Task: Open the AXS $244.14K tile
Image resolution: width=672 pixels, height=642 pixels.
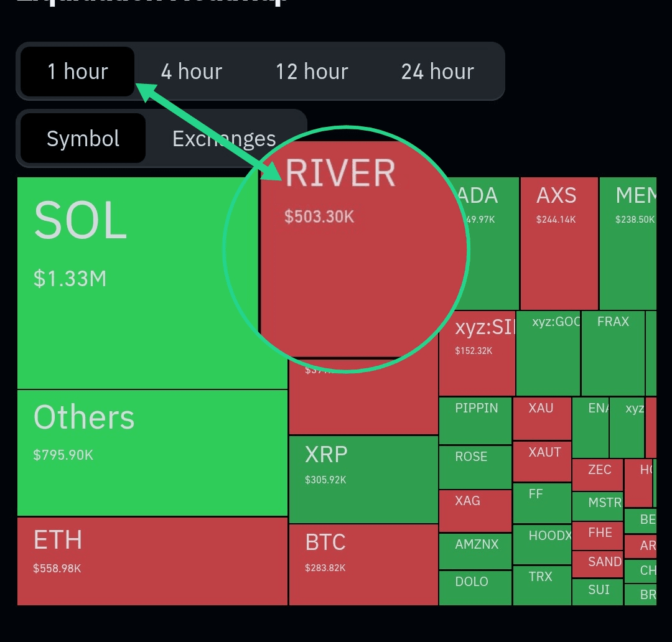Action: pos(559,243)
